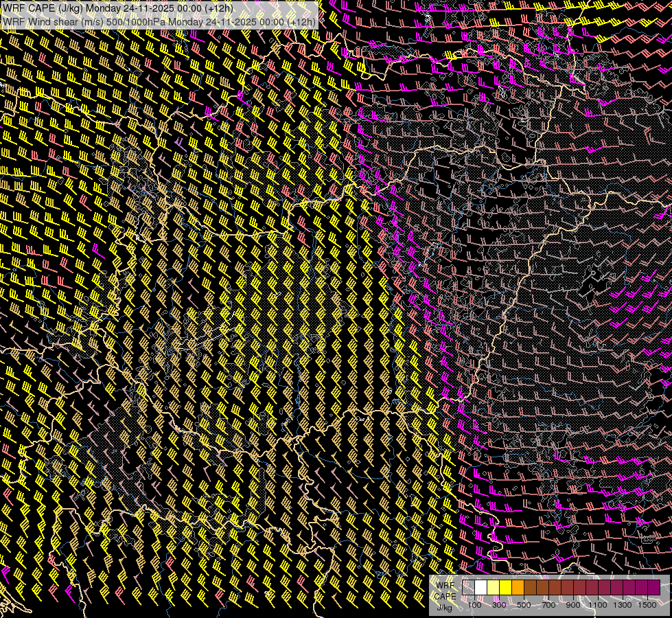Click the white CAPE legend swatch
Screen dimensions: 672x618
(481, 588)
